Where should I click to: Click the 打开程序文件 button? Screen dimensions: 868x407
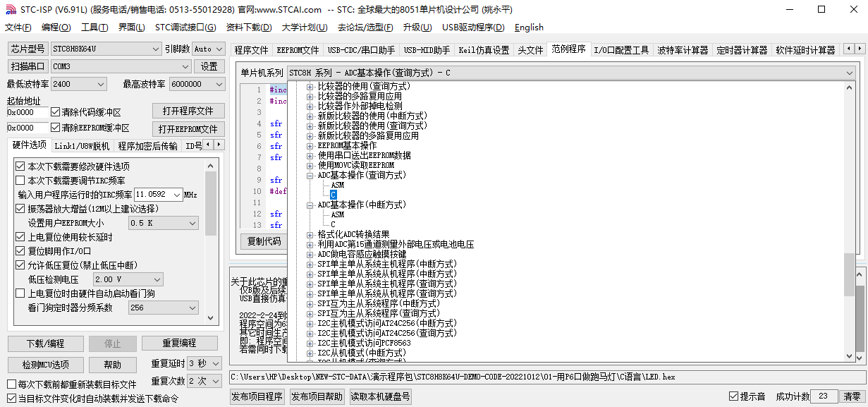click(x=188, y=111)
